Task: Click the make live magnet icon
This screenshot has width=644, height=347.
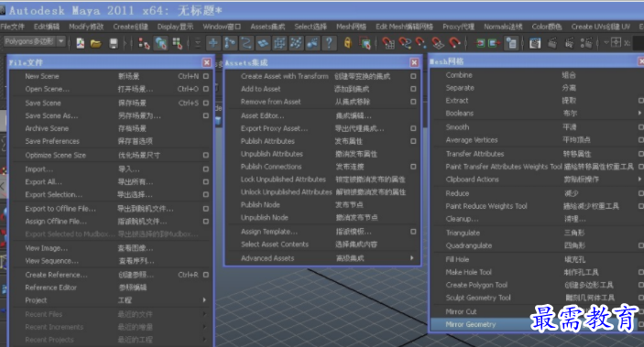Action: [454, 43]
